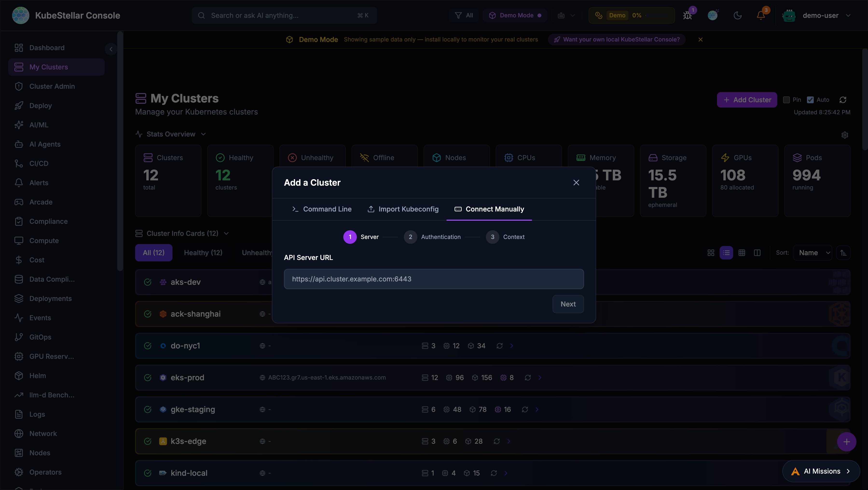The height and width of the screenshot is (490, 868).
Task: Click the floating plus button at bottom right
Action: coord(847,442)
